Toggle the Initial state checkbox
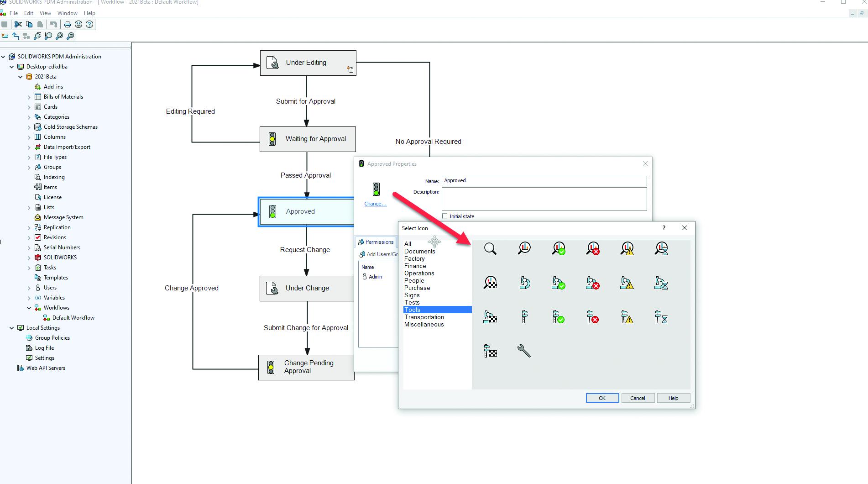Image resolution: width=868 pixels, height=484 pixels. pyautogui.click(x=444, y=216)
